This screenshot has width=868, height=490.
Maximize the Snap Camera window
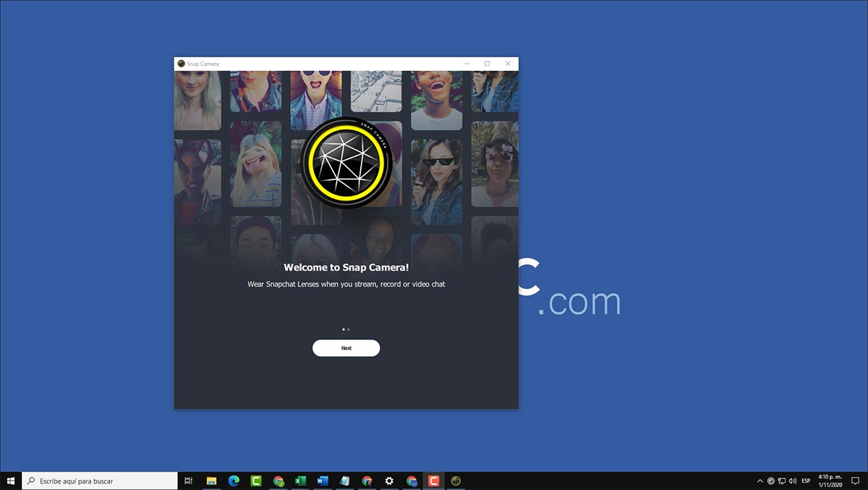pyautogui.click(x=487, y=64)
